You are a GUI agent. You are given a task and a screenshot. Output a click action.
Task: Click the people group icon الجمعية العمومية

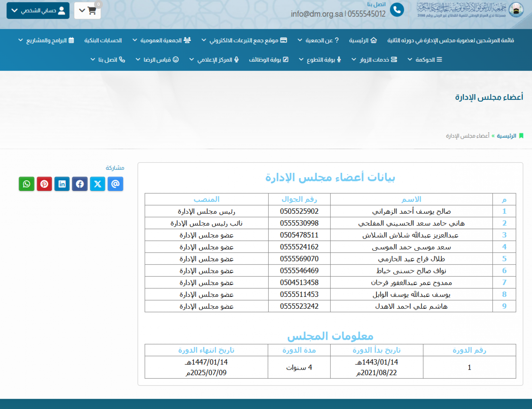click(x=187, y=40)
